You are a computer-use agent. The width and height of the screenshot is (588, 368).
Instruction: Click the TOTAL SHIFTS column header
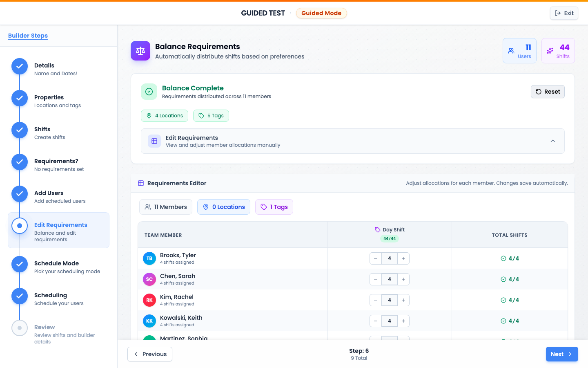point(510,235)
